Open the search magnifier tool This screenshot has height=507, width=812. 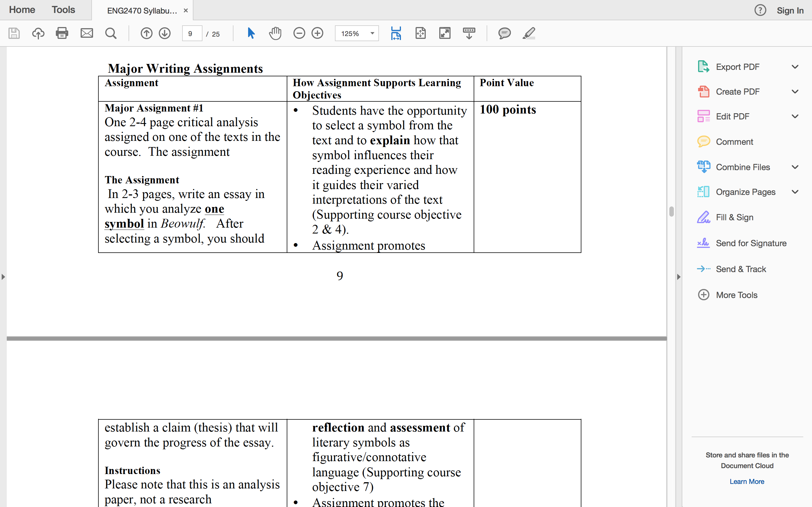click(x=111, y=33)
